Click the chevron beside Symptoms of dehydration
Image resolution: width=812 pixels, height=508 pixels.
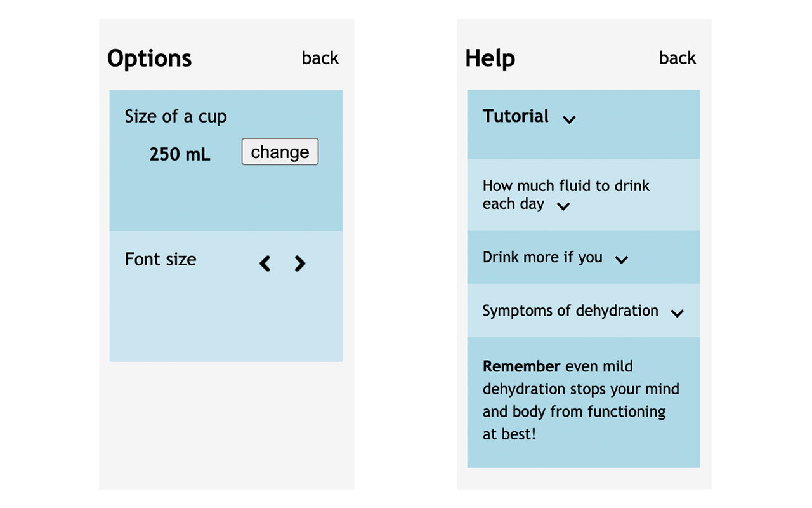pyautogui.click(x=677, y=313)
